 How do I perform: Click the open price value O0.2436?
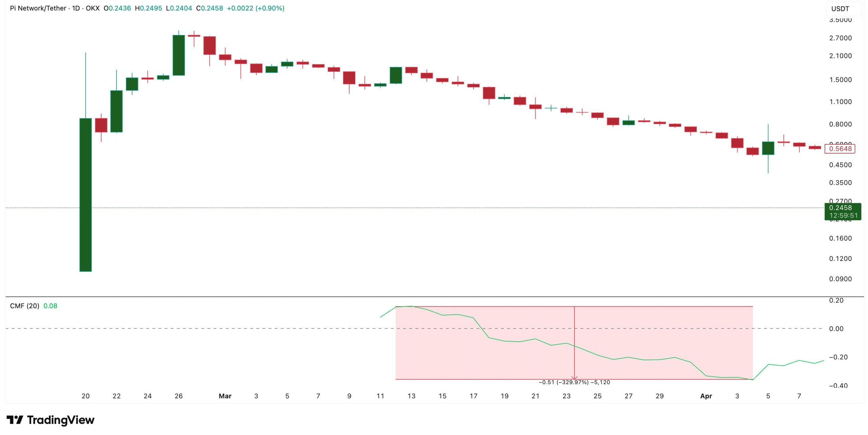(x=117, y=8)
